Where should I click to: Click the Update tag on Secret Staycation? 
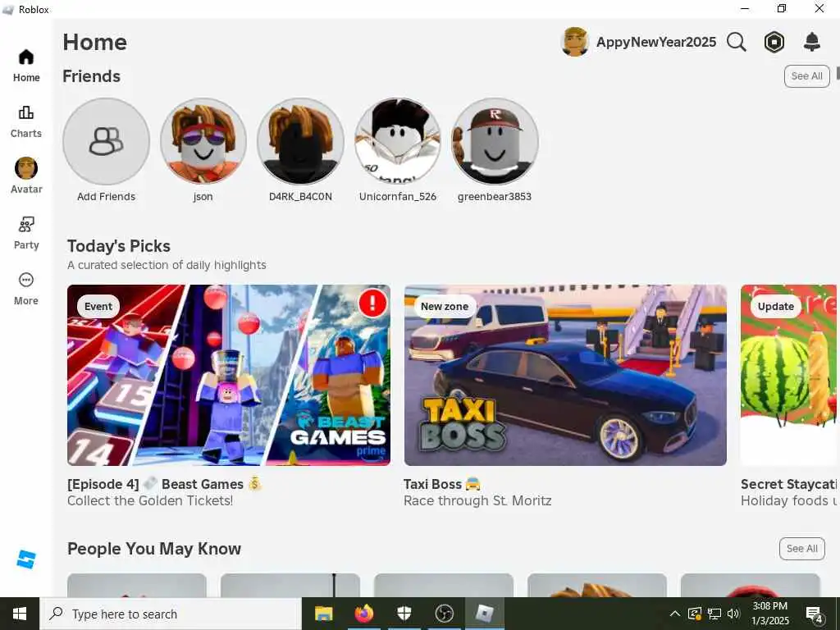776,307
